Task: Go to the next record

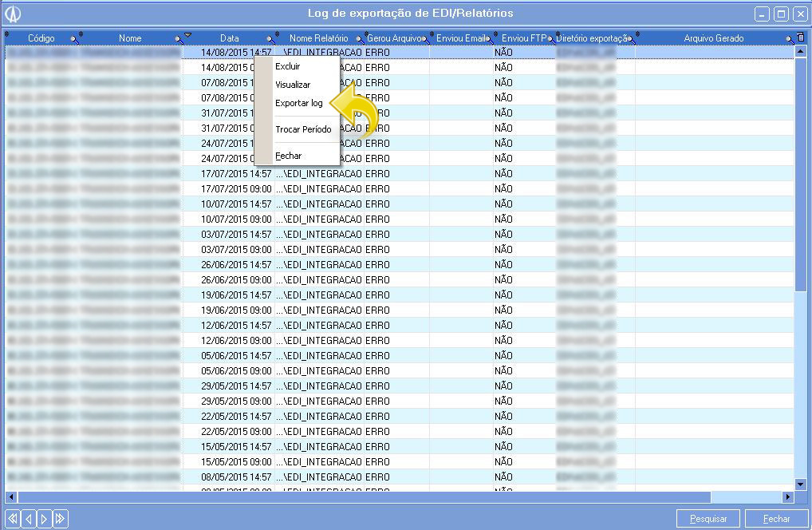Action: [x=43, y=519]
